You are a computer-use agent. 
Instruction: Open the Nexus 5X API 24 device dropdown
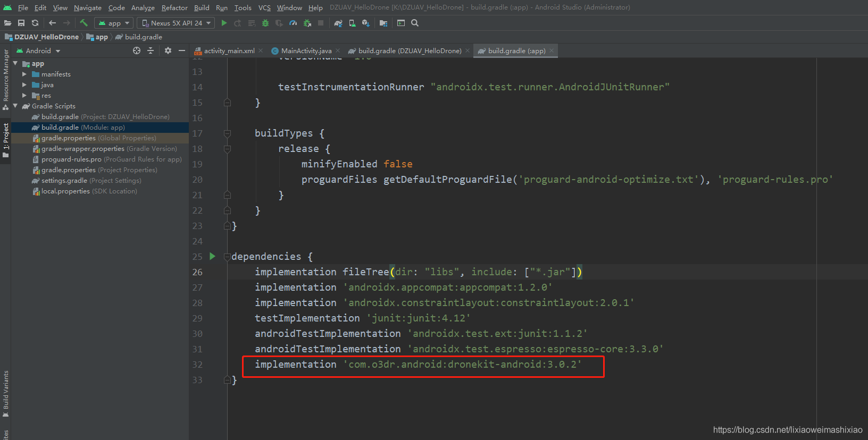[x=176, y=23]
